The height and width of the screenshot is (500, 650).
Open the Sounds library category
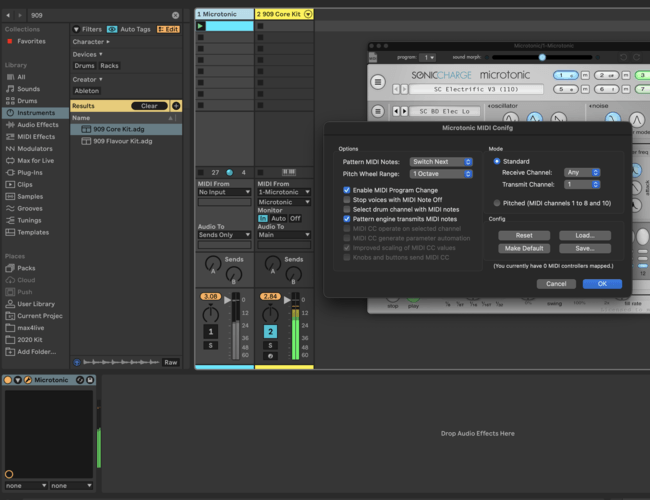pos(28,89)
